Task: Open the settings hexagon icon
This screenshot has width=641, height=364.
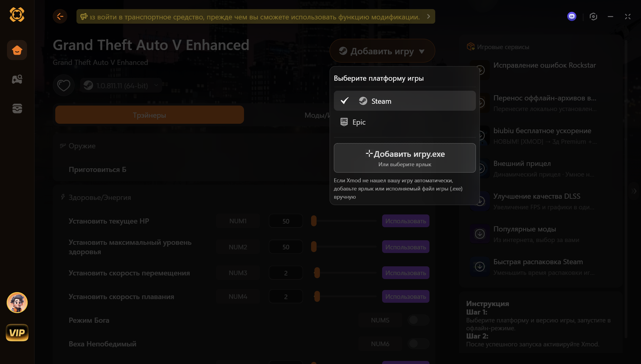Action: point(593,16)
